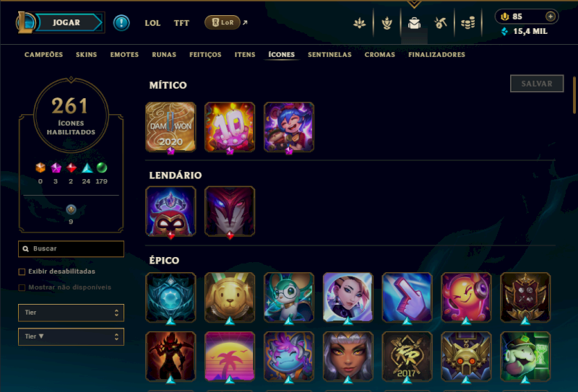Toggle Mostrar não disponíveis checkbox
This screenshot has height=392, width=578.
click(x=22, y=288)
